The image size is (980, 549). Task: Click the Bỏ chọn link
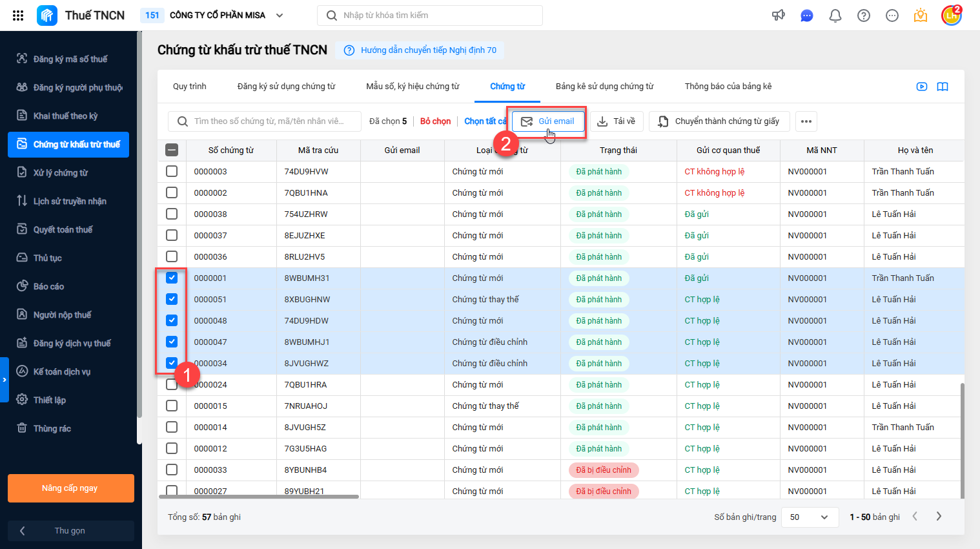coord(435,121)
